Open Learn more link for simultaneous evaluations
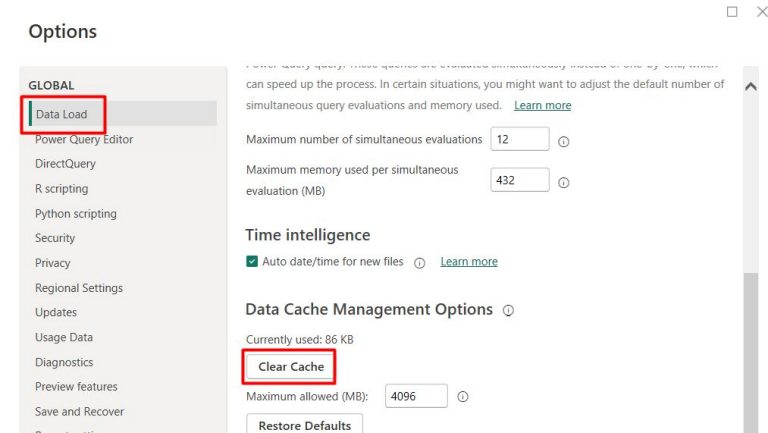Screen dimensions: 768x433 pyautogui.click(x=542, y=105)
